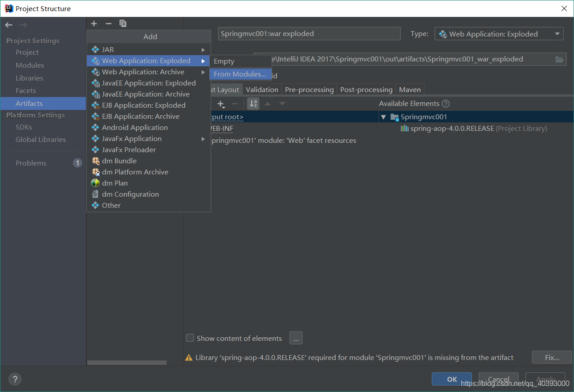Click the browse output directory folder icon
Viewport: 574px width, 392px height.
559,59
